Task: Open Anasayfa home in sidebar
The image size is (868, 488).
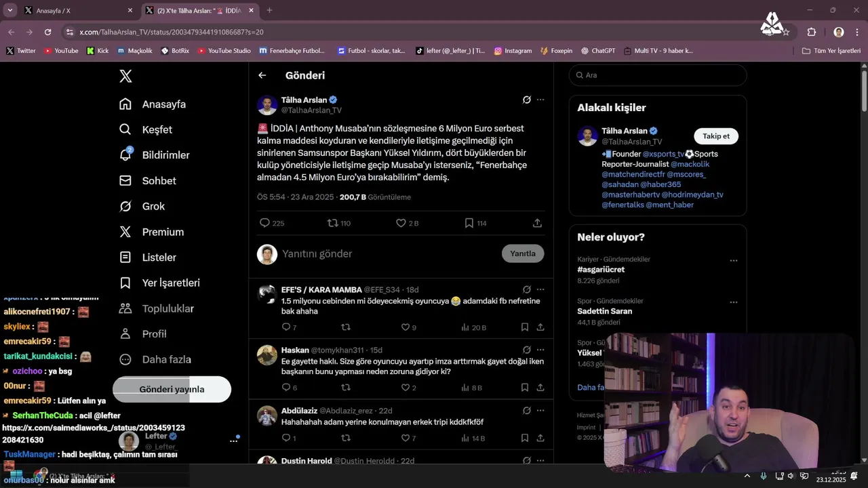Action: [153, 104]
